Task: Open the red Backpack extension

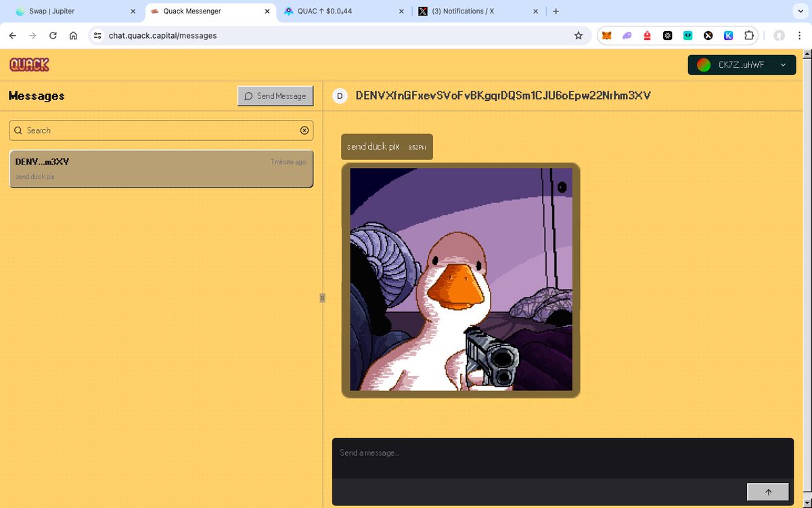Action: click(x=647, y=35)
